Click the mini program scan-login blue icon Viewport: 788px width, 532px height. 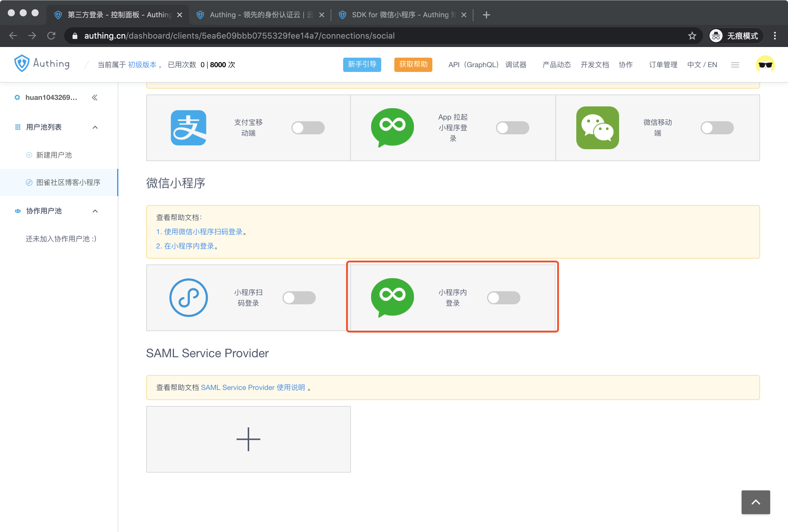[x=188, y=298]
